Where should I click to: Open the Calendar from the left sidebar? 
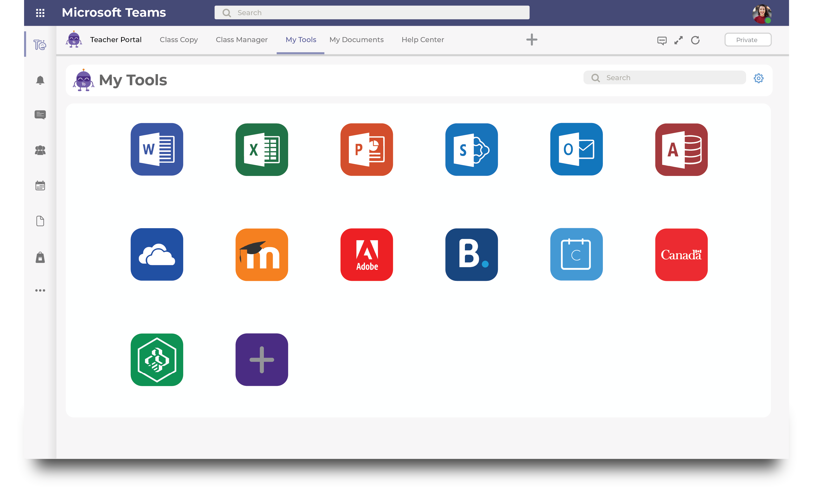(x=40, y=186)
